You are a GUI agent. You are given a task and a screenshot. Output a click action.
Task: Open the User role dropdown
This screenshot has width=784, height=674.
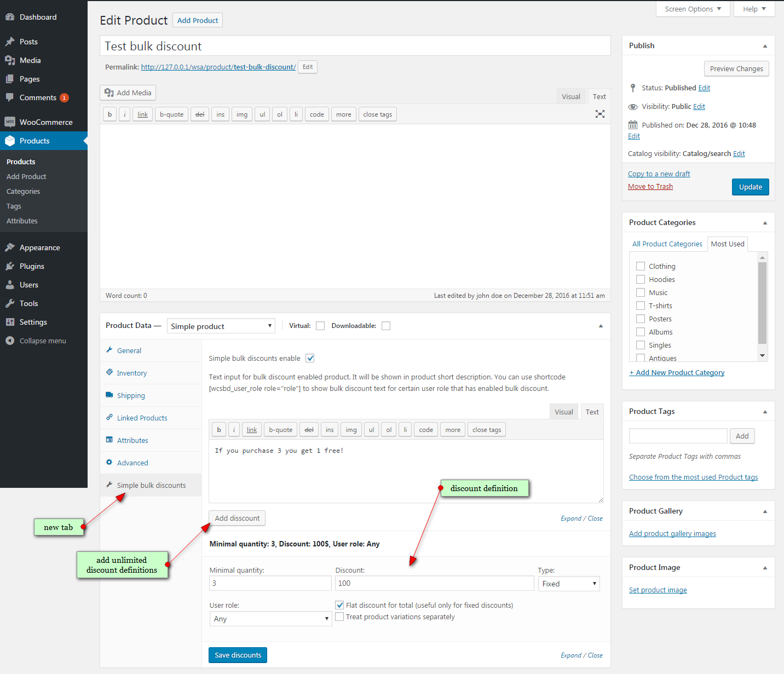pos(270,619)
